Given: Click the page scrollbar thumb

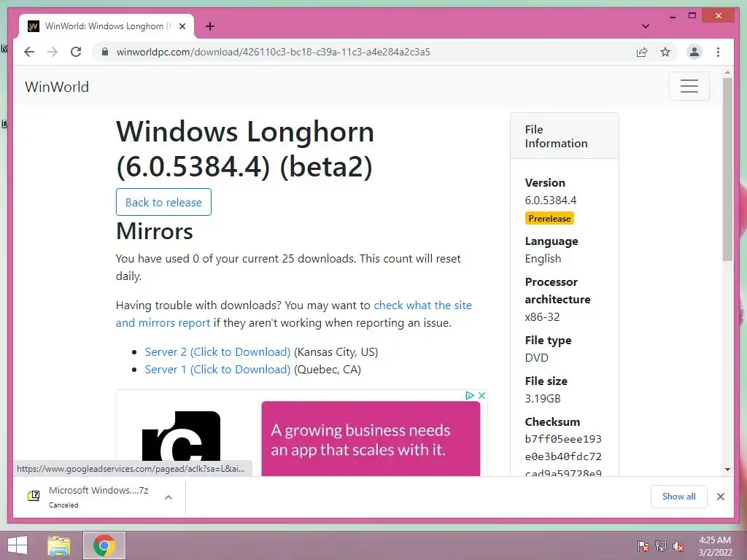Looking at the screenshot, I should [x=727, y=169].
